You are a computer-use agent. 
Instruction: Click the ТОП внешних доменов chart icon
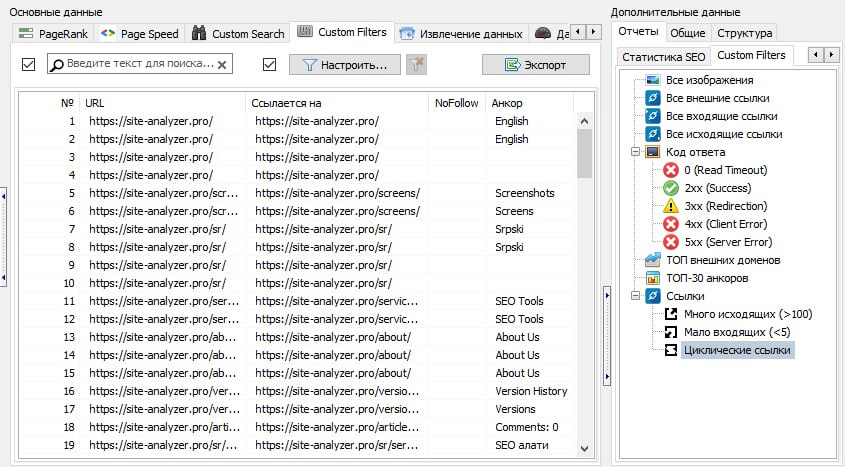click(652, 260)
